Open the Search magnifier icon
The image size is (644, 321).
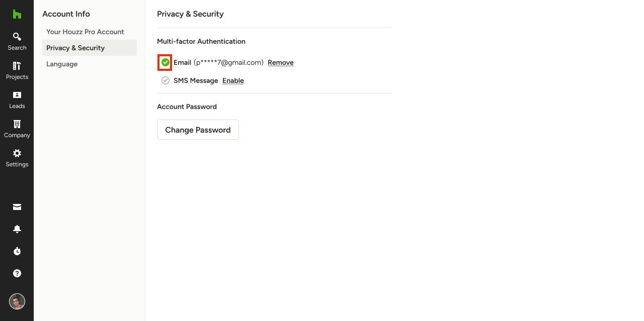click(x=17, y=37)
